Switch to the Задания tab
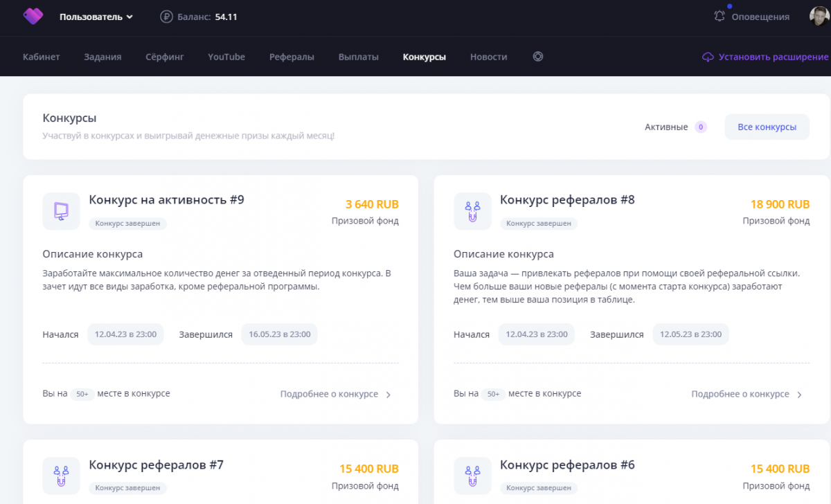 point(102,57)
